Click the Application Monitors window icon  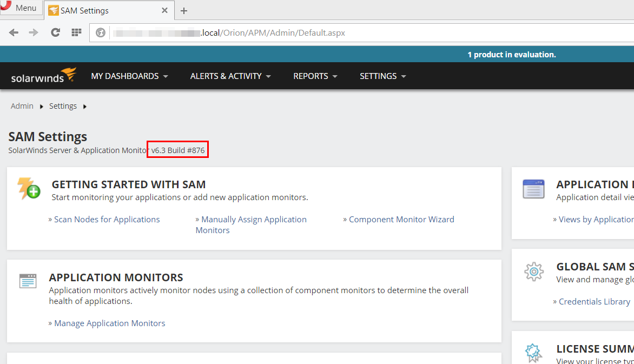28,281
